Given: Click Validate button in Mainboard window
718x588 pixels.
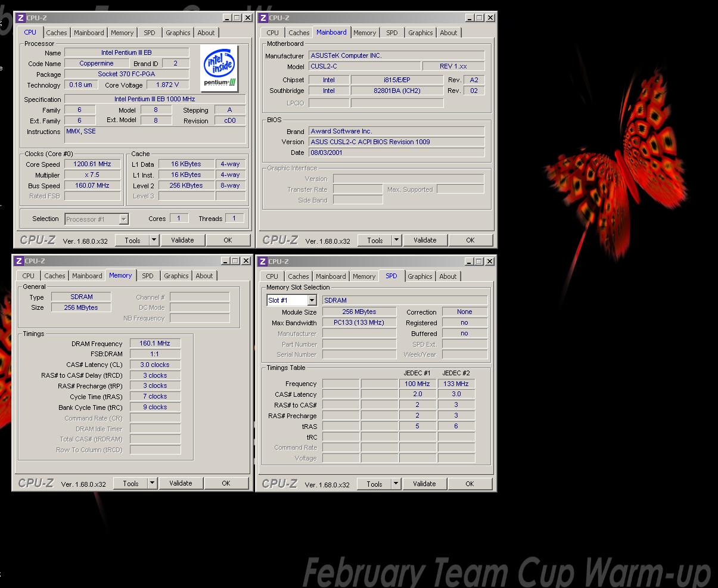Looking at the screenshot, I should coord(425,240).
